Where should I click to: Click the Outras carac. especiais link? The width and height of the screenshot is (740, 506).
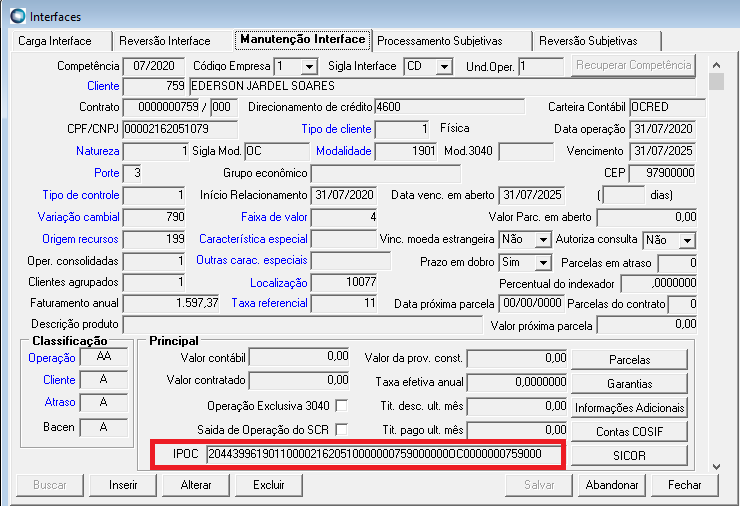(252, 260)
